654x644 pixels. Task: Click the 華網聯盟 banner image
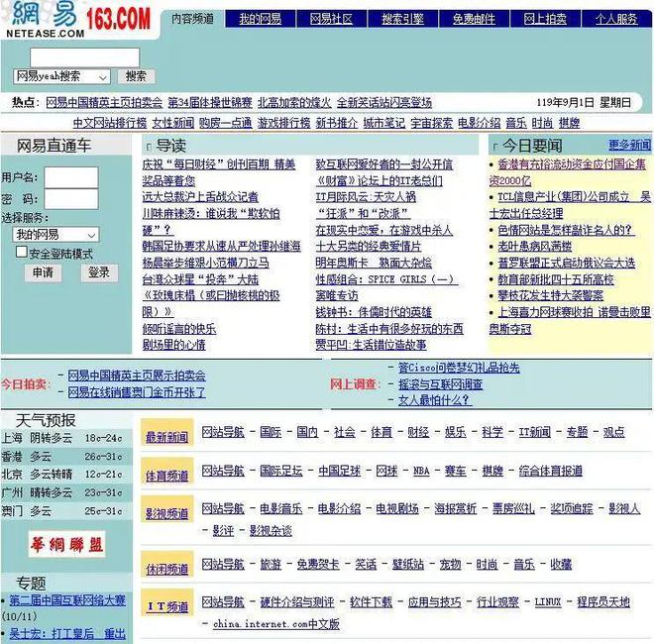[x=66, y=544]
